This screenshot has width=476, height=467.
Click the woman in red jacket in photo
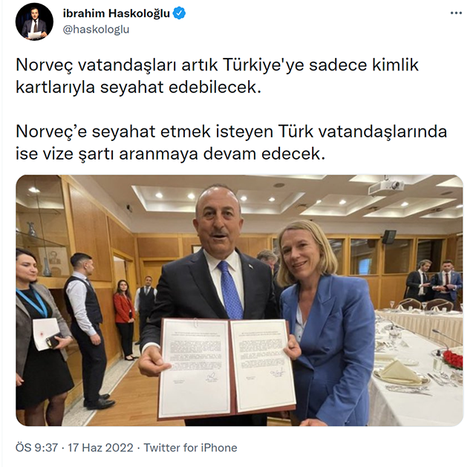pos(125,319)
